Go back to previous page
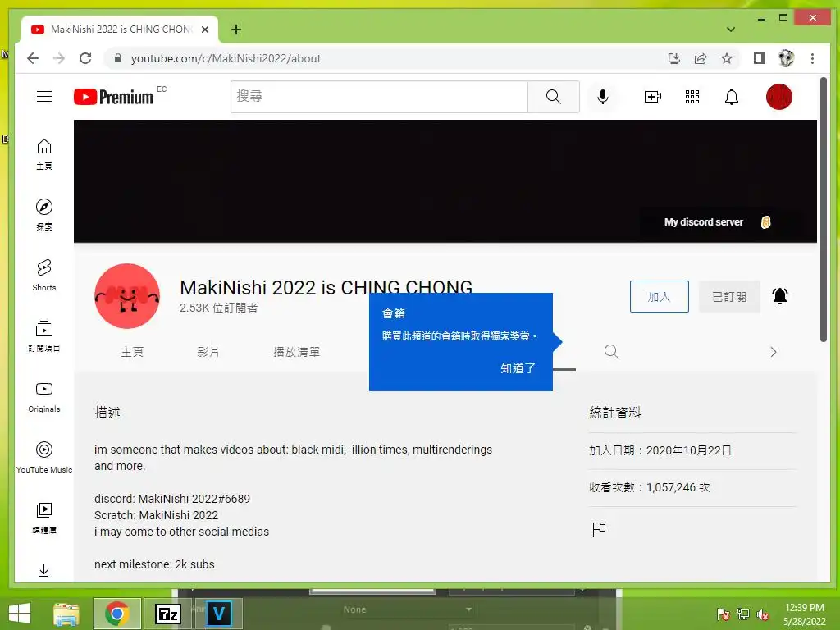The height and width of the screenshot is (630, 840). [x=33, y=58]
